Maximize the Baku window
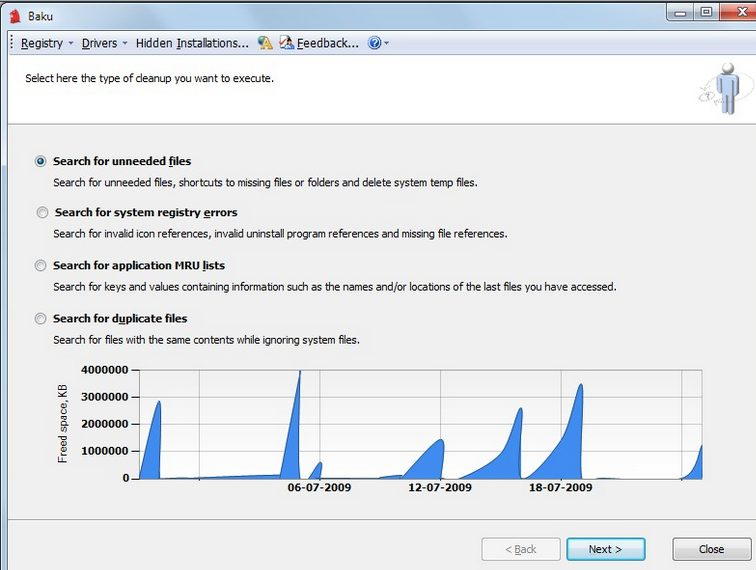Image resolution: width=756 pixels, height=570 pixels. [706, 12]
